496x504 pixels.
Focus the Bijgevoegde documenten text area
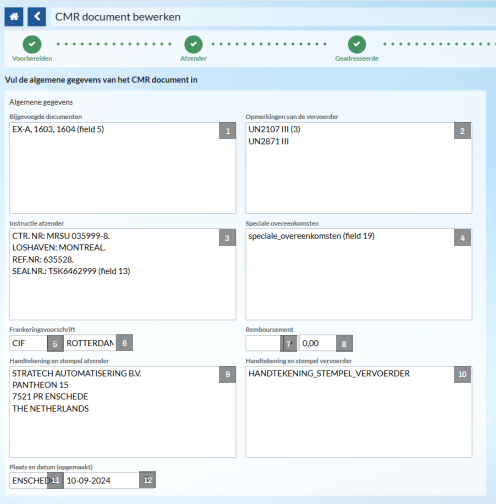[x=123, y=168]
